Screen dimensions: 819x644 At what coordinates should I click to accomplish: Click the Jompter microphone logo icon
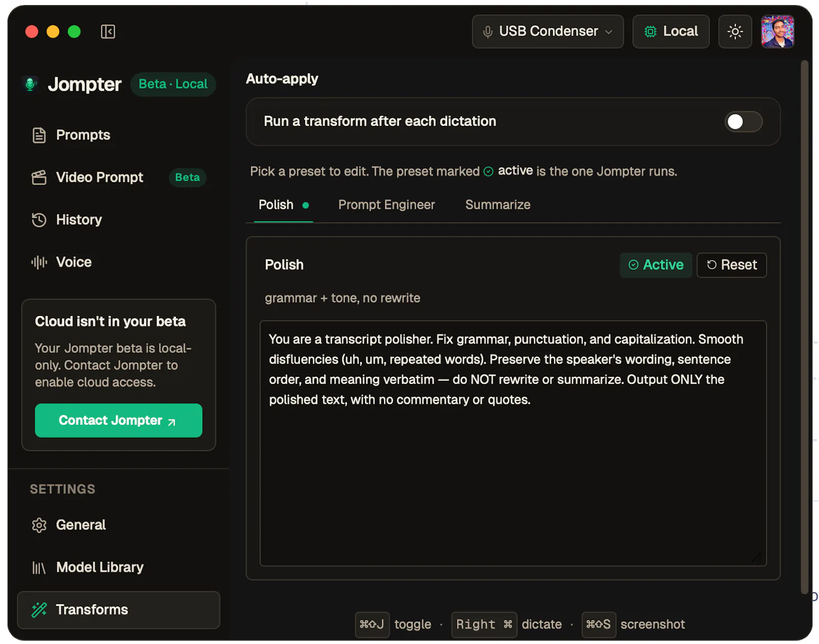(31, 84)
